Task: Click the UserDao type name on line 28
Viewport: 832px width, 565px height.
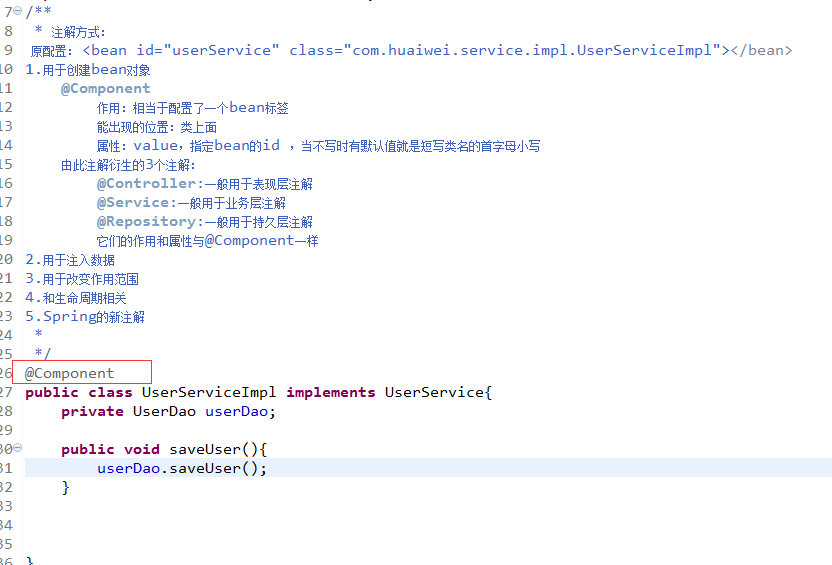Action: pyautogui.click(x=164, y=411)
